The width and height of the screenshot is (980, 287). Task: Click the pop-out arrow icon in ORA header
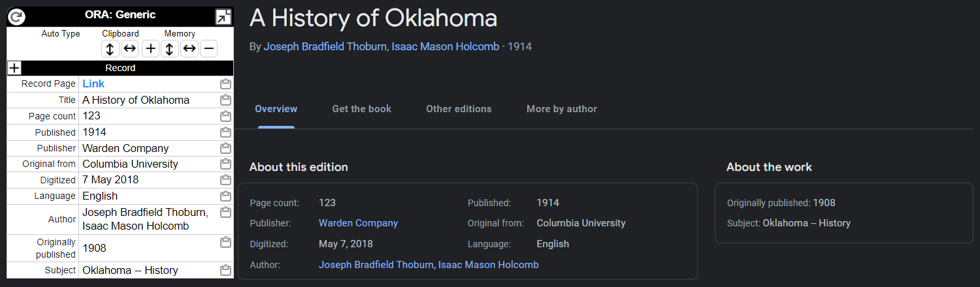click(x=223, y=17)
